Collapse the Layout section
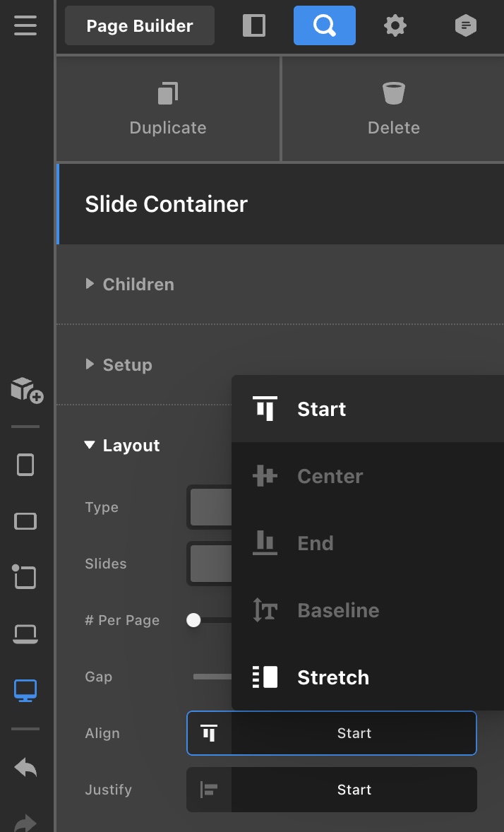The image size is (504, 832). click(x=131, y=446)
